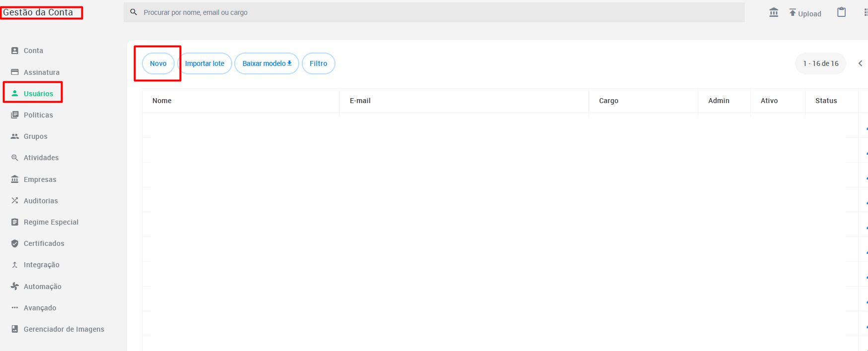Click the Grupos people icon
Screen dimensions: 868x351
15,136
